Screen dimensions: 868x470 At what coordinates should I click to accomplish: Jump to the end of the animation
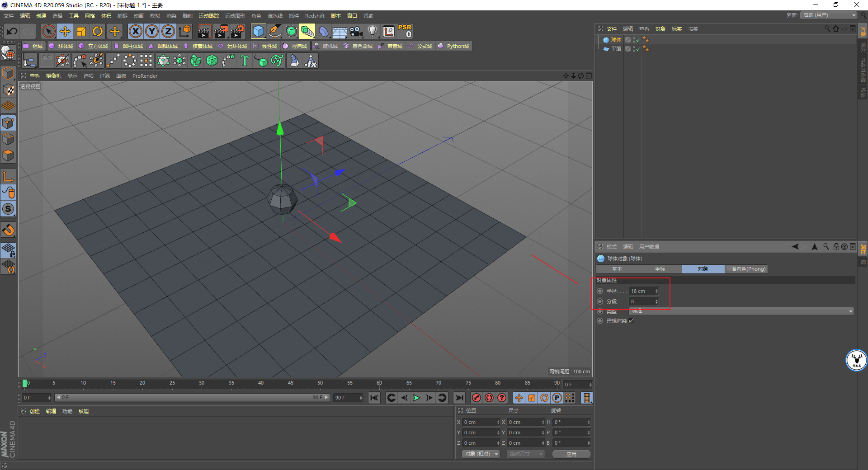459,398
